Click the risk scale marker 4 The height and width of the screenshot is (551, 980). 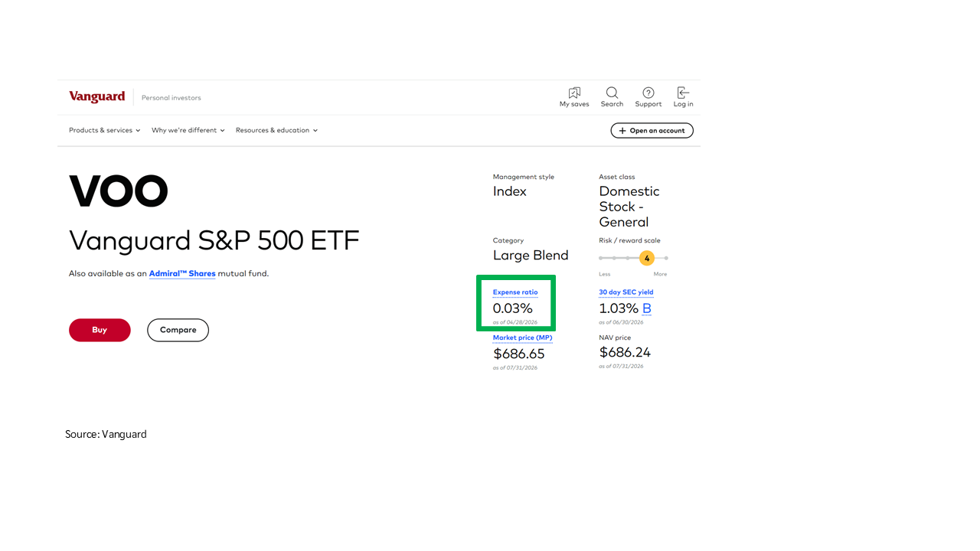pyautogui.click(x=647, y=258)
